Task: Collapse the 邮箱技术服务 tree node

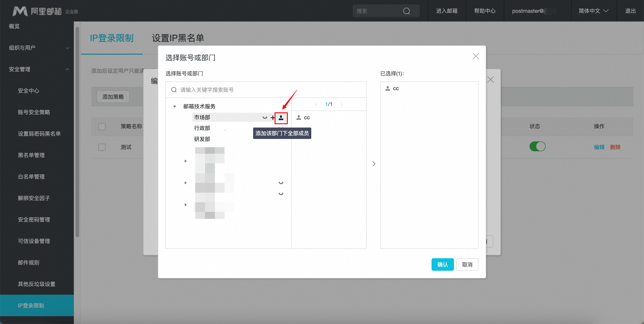Action: tap(174, 107)
